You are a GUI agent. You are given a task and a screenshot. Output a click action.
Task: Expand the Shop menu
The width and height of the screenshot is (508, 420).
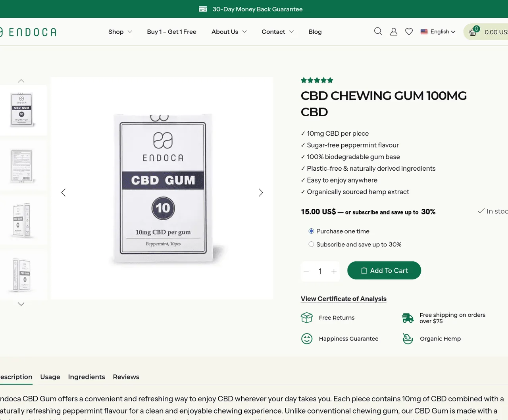pyautogui.click(x=120, y=32)
